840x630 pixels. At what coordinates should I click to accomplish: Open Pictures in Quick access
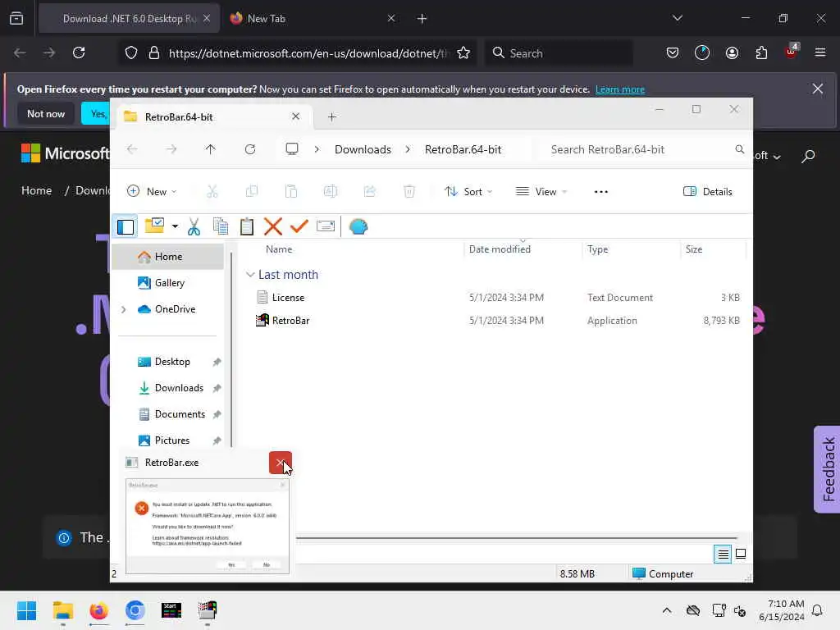tap(172, 441)
